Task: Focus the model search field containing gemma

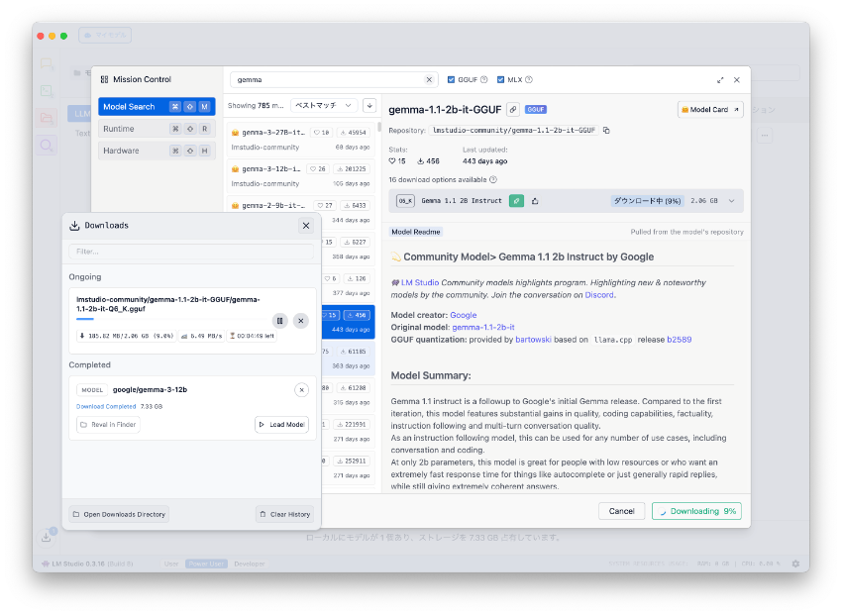Action: [x=334, y=80]
